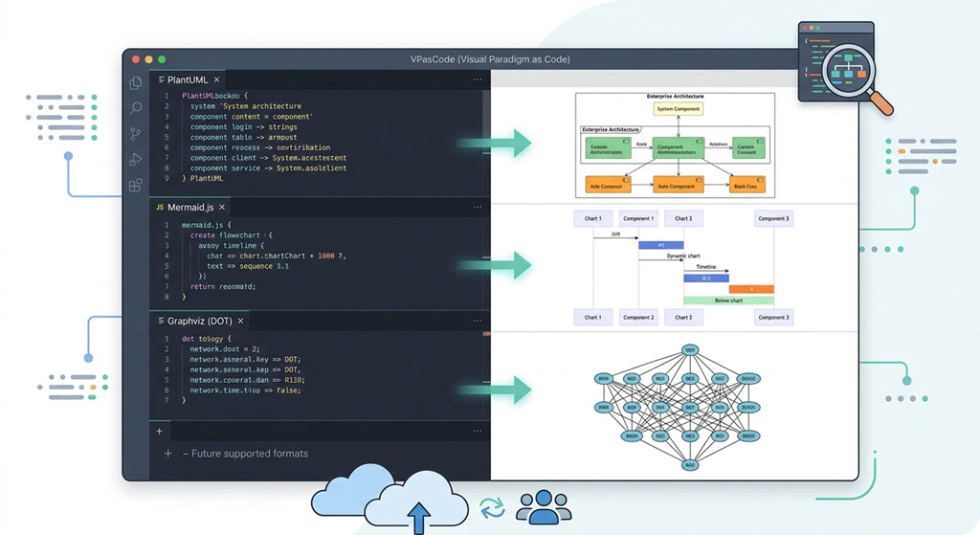This screenshot has height=535, width=980.
Task: Click the Enterprise Architecture diagram title
Action: tap(675, 97)
